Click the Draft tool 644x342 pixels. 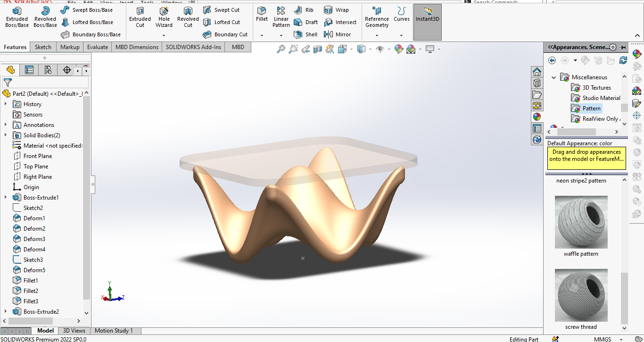(x=305, y=22)
